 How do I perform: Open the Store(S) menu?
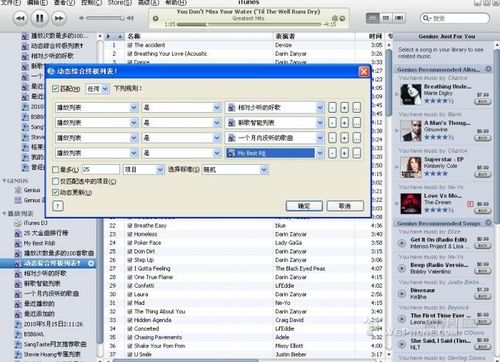pyautogui.click(x=120, y=3)
